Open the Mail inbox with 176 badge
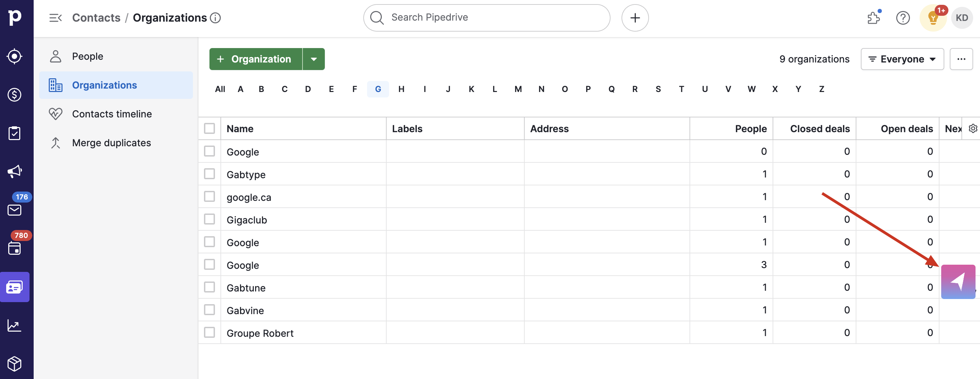 (14, 210)
